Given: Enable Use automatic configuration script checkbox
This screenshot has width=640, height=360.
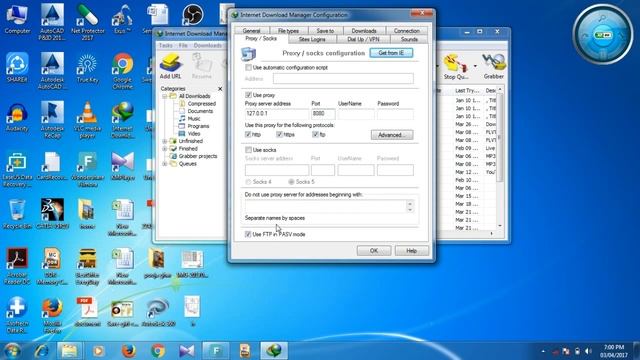Looking at the screenshot, I should pyautogui.click(x=248, y=67).
